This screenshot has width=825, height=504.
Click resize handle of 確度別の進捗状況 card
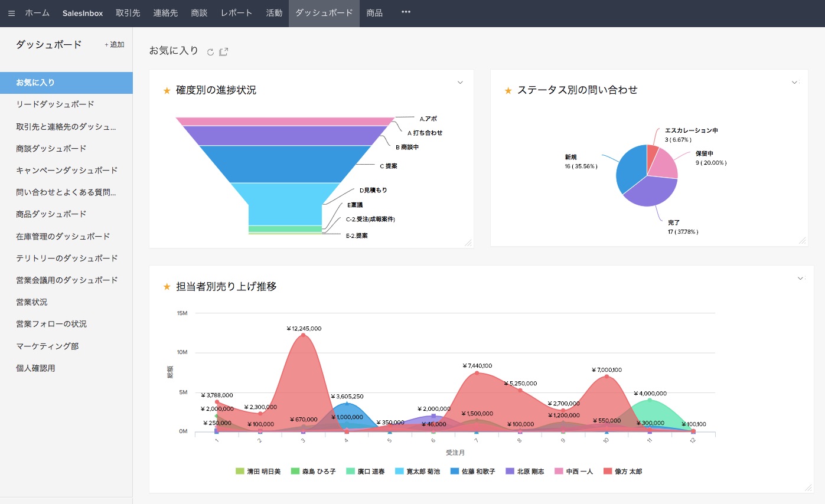coord(468,243)
